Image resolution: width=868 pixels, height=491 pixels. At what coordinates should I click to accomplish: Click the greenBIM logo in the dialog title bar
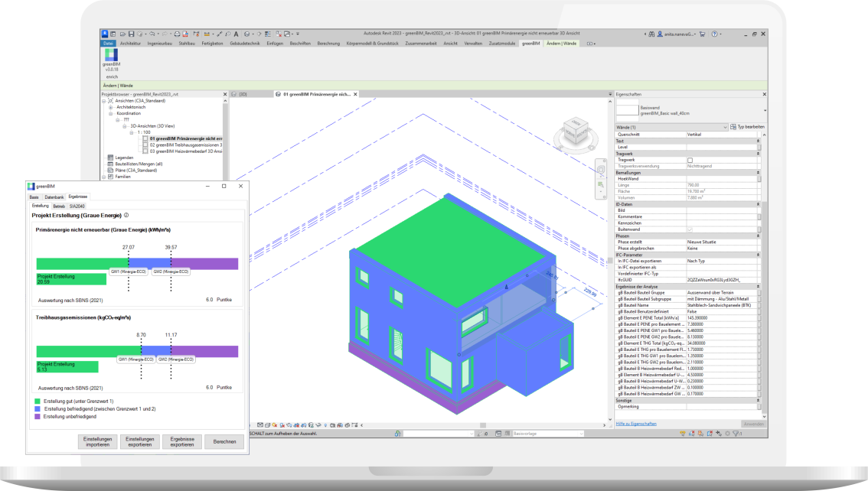pyautogui.click(x=31, y=187)
